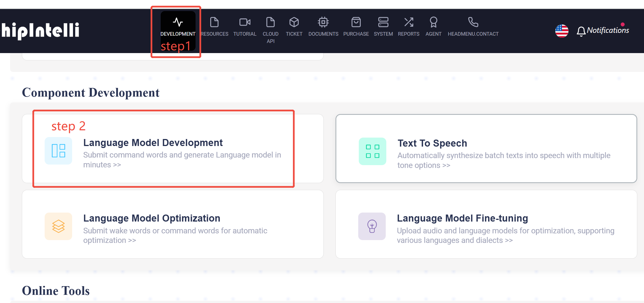Open Language Model Development title link
The image size is (644, 303).
[x=153, y=143]
